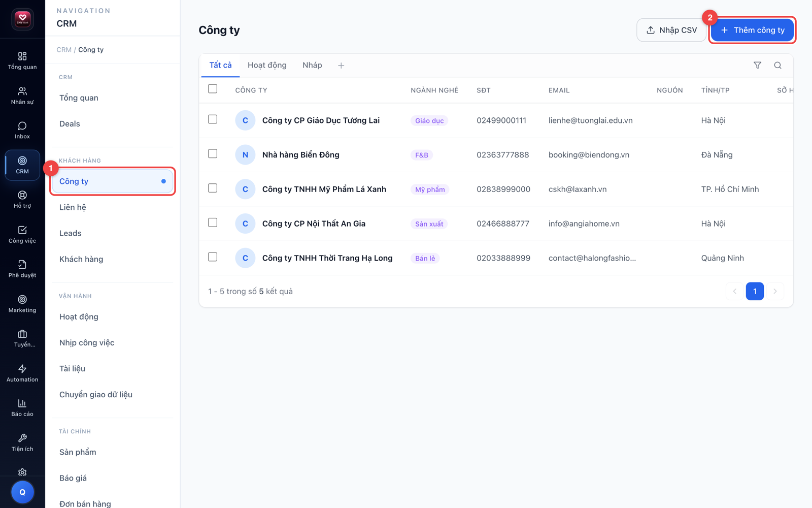This screenshot has width=812, height=508.
Task: Switch to the Nháp tab
Action: [x=312, y=65]
